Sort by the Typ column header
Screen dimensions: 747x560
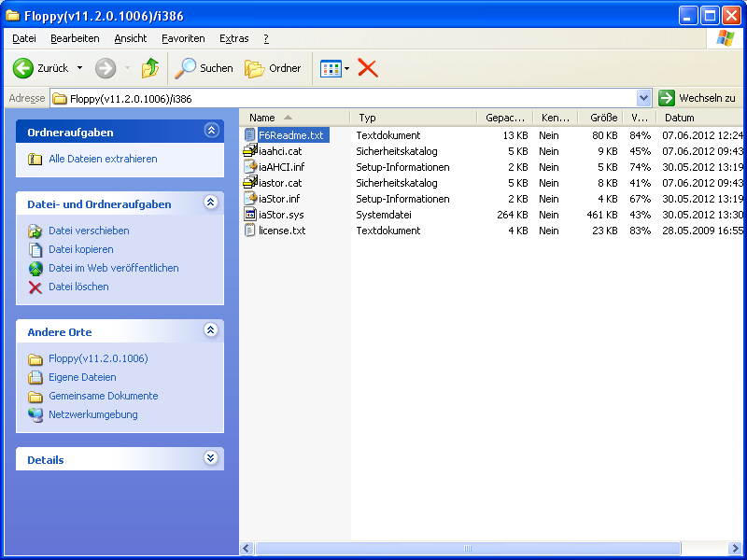tap(413, 118)
